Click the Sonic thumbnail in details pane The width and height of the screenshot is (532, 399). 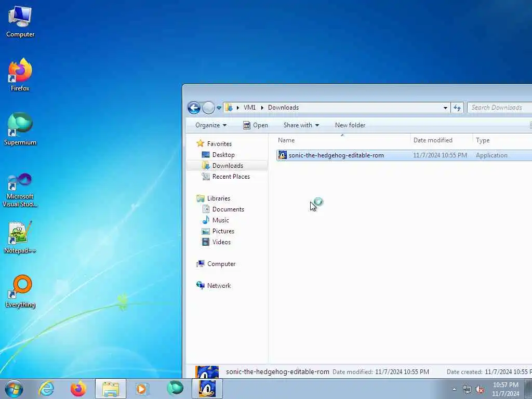click(x=207, y=372)
